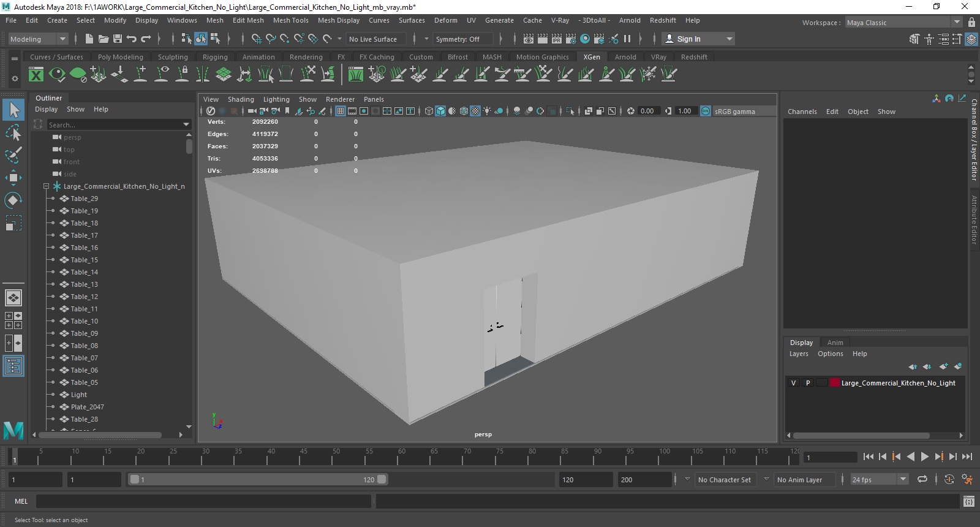Image resolution: width=980 pixels, height=527 pixels.
Task: Open the Outliner search filter dropdown
Action: pyautogui.click(x=186, y=124)
